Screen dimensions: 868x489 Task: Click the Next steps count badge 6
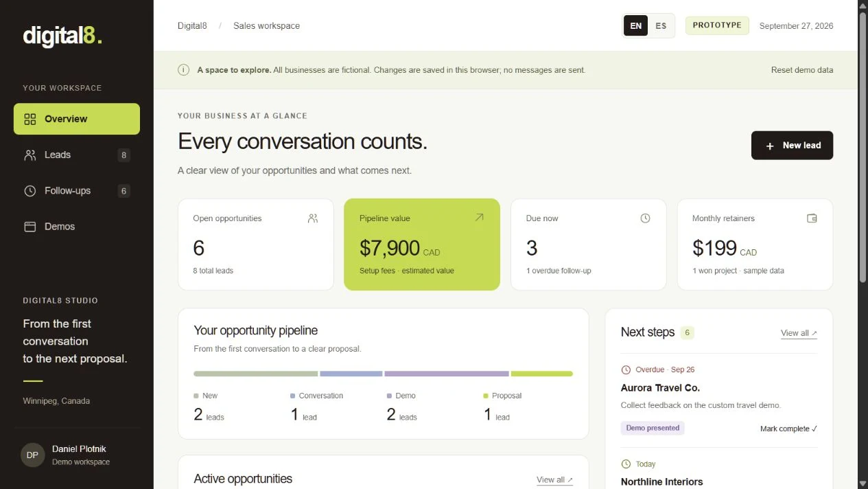click(688, 332)
